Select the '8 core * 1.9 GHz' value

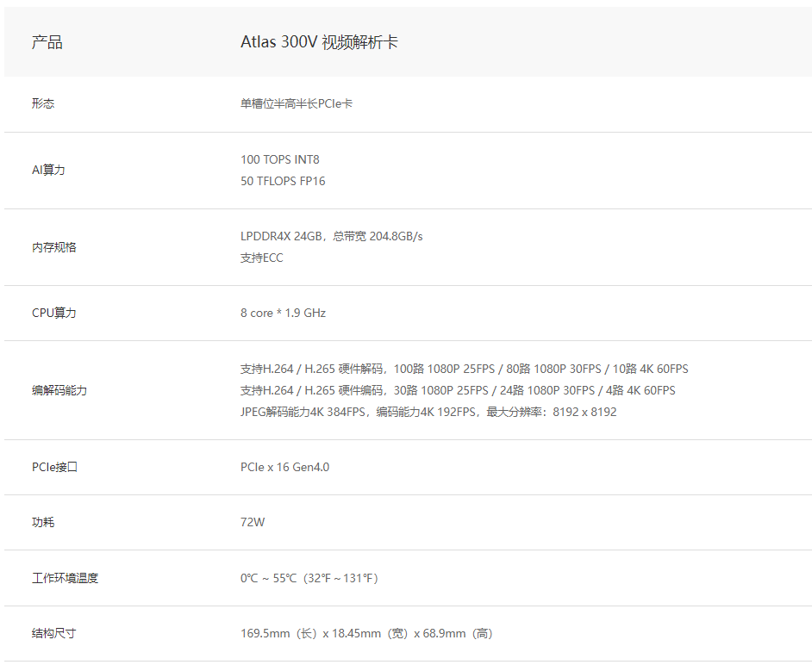pos(283,313)
